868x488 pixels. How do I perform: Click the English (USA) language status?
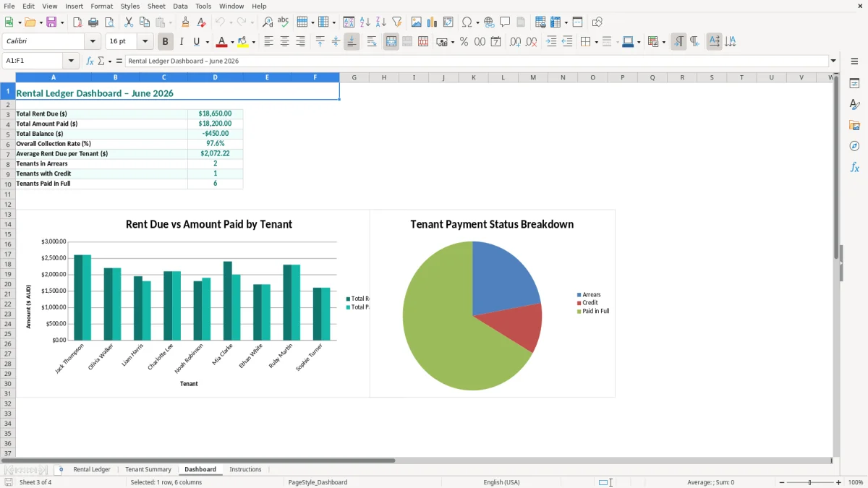click(501, 482)
